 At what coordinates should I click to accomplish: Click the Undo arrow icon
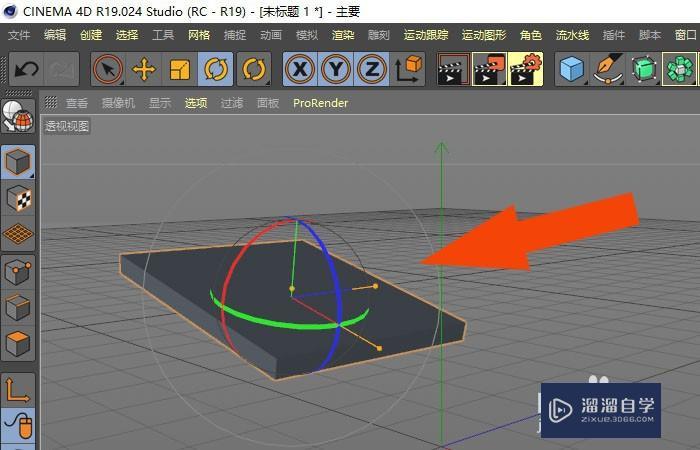(x=26, y=69)
